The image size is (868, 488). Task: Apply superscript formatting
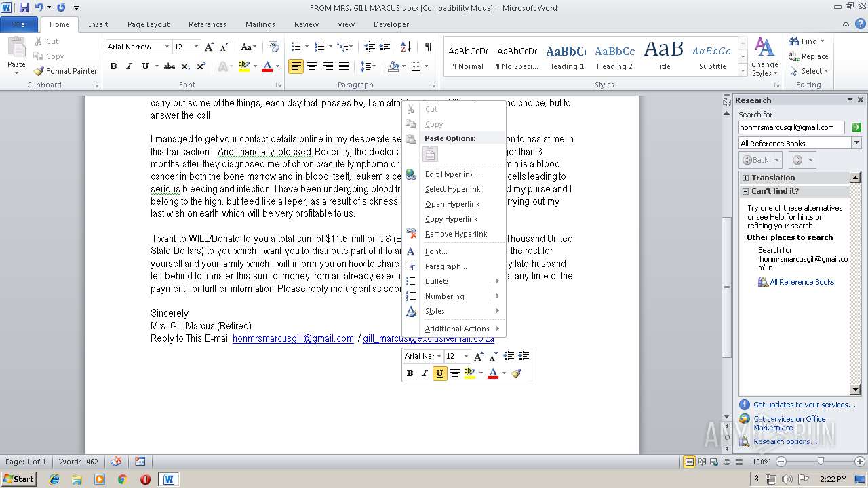201,66
